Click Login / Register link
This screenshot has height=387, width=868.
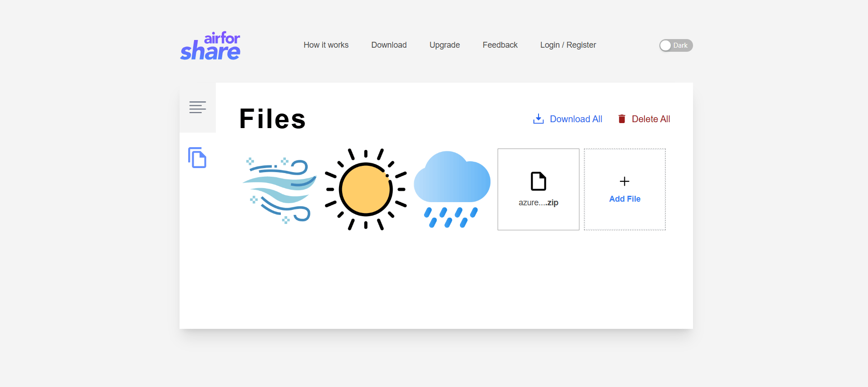coord(568,45)
